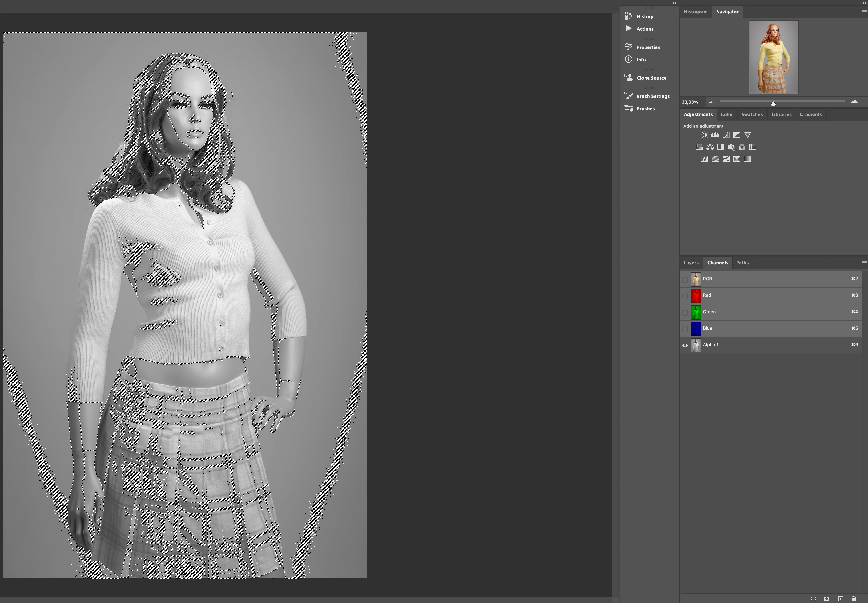
Task: Add a Brightness/Contrast adjustment
Action: pyautogui.click(x=705, y=135)
